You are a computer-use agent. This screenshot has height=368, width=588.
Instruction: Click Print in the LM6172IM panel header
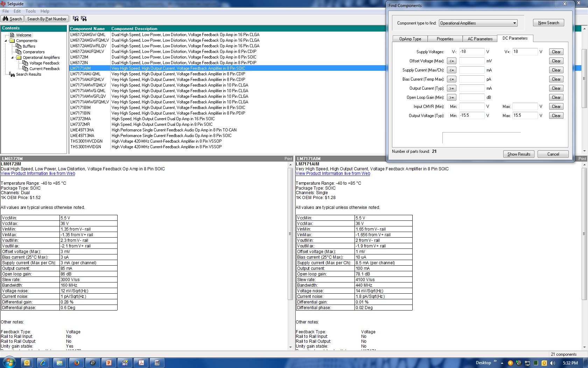[x=288, y=159]
